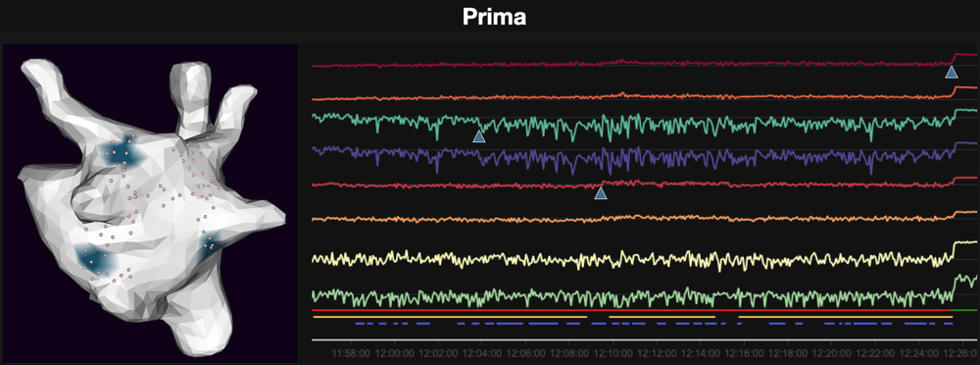Click the triangle marker on the teal trace

(x=479, y=136)
